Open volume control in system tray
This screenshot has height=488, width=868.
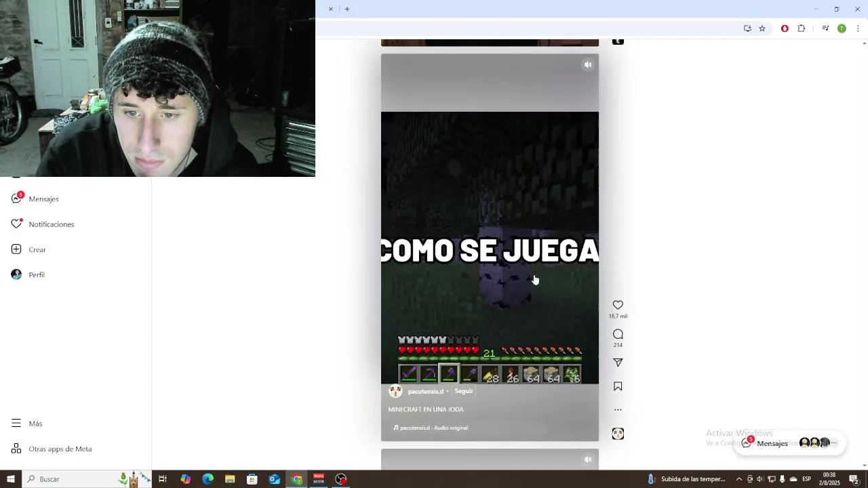[x=759, y=479]
